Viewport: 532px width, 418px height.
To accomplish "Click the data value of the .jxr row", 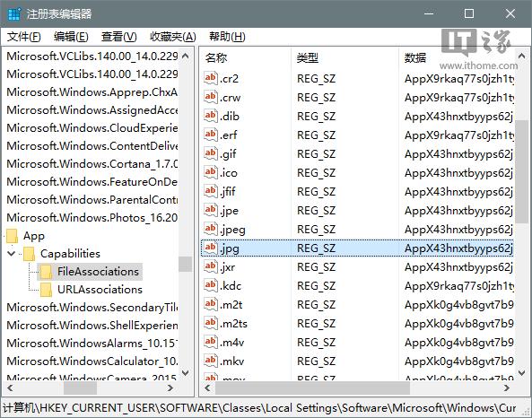I will click(458, 267).
